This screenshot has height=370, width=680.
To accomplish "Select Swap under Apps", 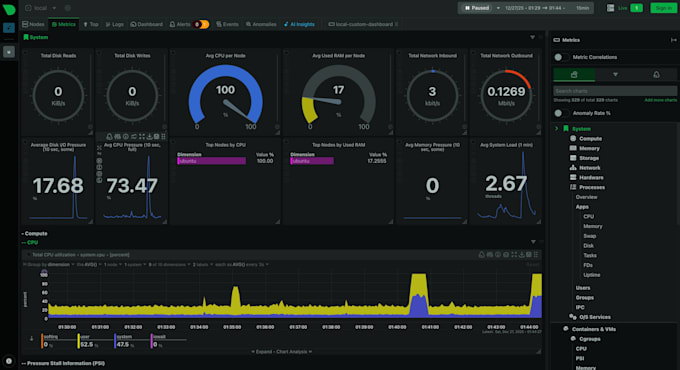I will [x=589, y=236].
